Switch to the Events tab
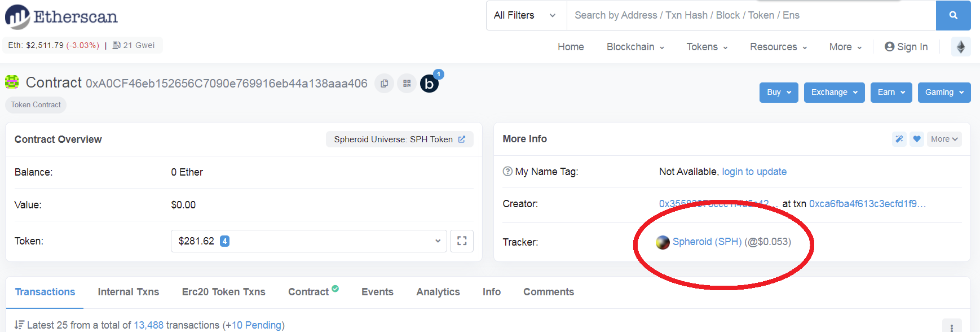980x332 pixels. pyautogui.click(x=377, y=292)
